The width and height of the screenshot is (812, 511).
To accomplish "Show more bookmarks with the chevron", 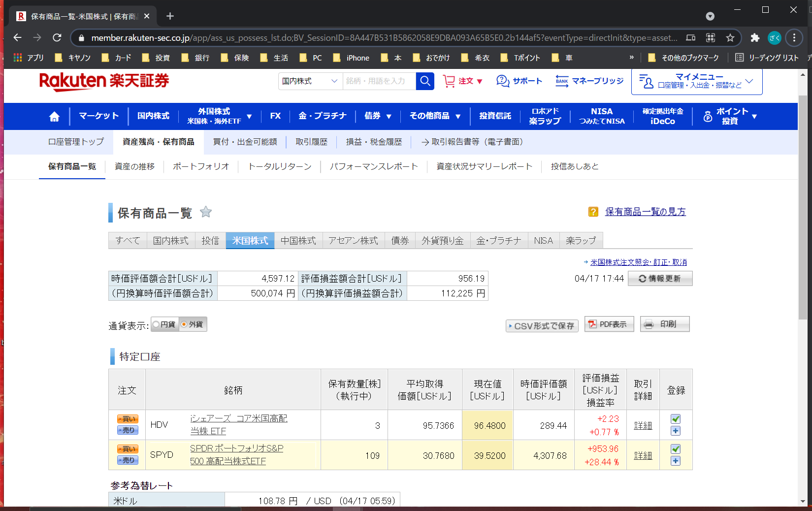I will (631, 58).
